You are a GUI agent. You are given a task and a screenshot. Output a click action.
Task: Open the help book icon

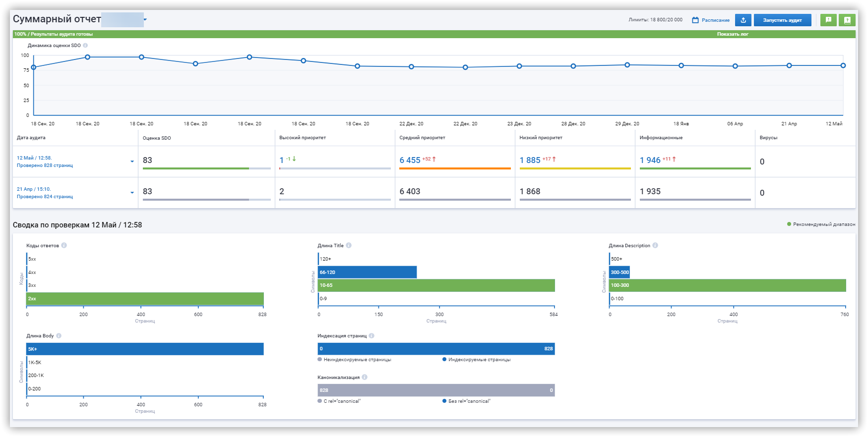[847, 20]
